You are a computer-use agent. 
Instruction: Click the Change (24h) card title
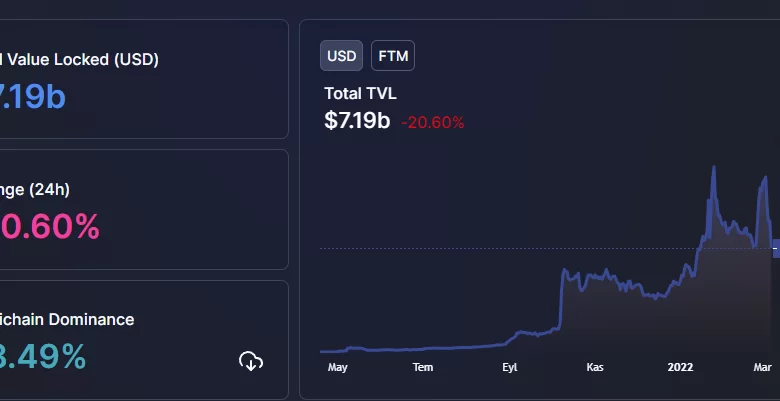[x=35, y=189]
